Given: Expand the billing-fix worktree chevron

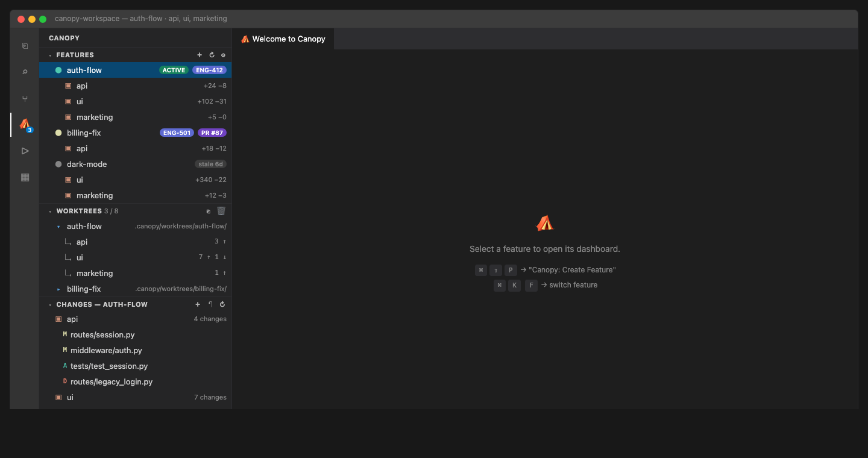Looking at the screenshot, I should 58,289.
